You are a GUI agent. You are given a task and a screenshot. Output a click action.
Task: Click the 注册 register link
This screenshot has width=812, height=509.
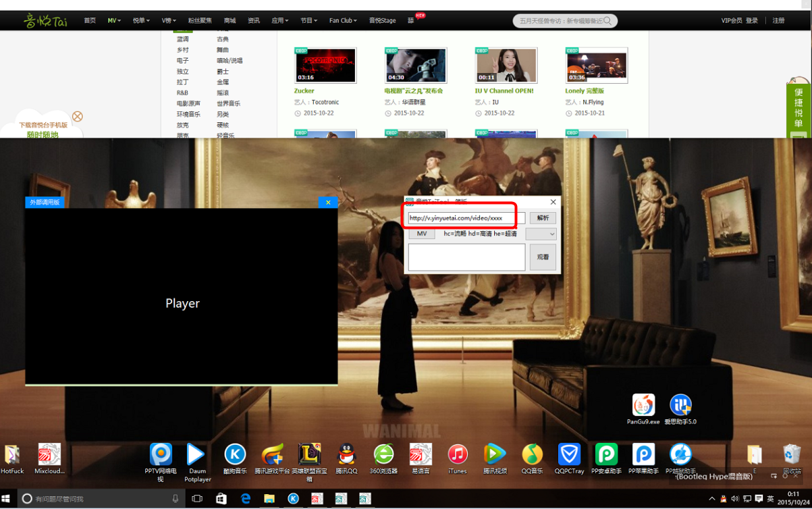[x=778, y=21]
